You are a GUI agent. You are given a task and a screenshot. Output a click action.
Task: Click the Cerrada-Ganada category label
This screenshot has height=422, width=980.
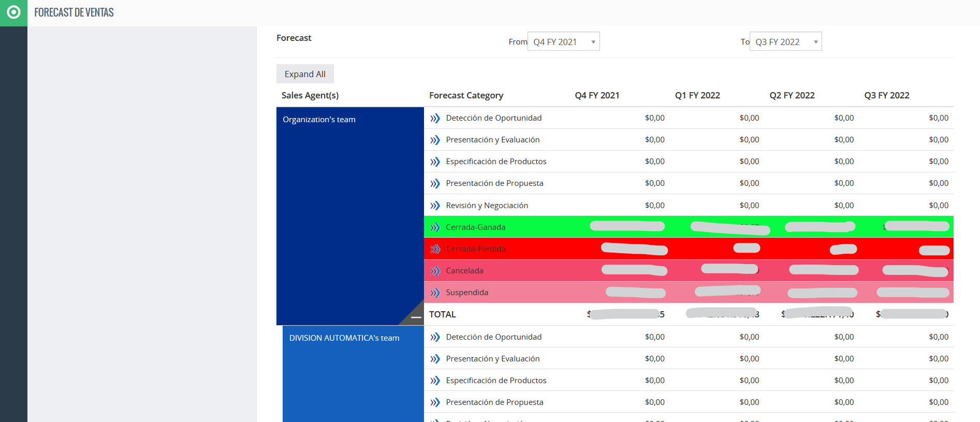[476, 227]
